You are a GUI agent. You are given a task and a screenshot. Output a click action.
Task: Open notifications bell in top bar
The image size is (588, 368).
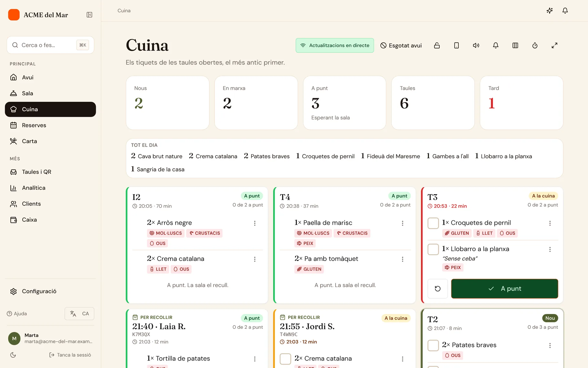(565, 10)
